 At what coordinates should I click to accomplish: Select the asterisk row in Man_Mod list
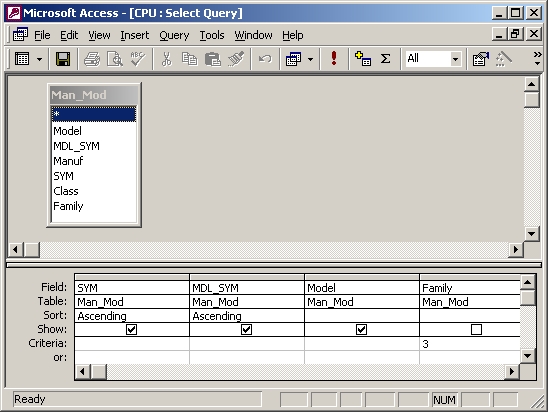click(94, 114)
